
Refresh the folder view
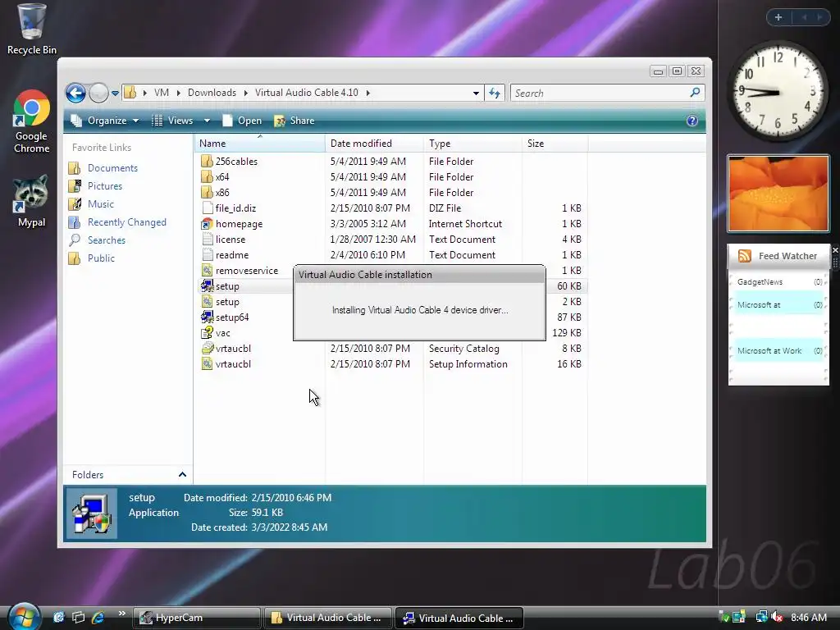(x=495, y=94)
